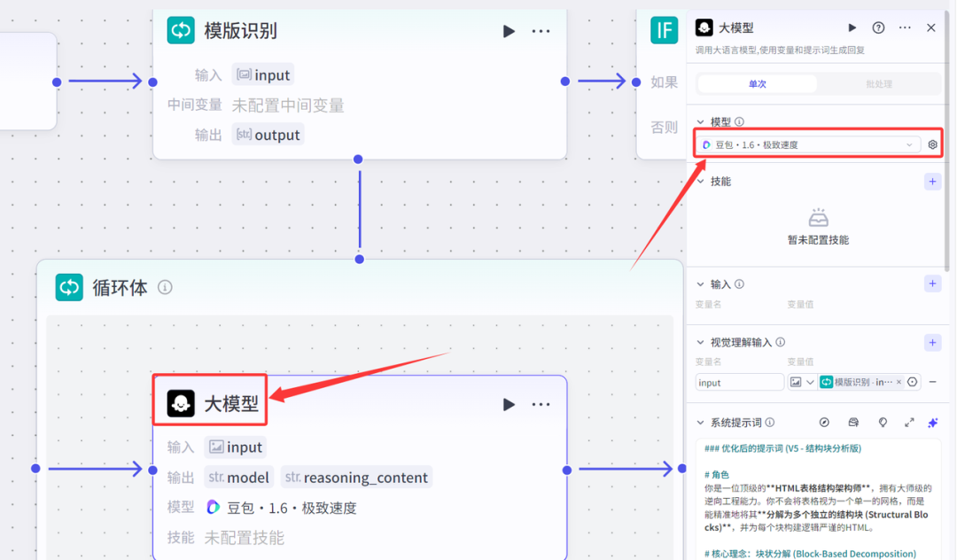Click AI optimize prompt sparkle icon

click(x=932, y=422)
